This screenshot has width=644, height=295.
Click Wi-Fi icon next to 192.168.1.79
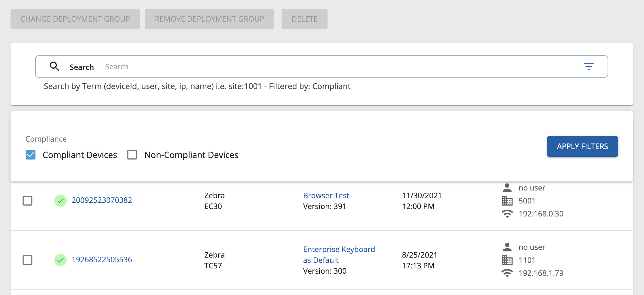coord(507,273)
